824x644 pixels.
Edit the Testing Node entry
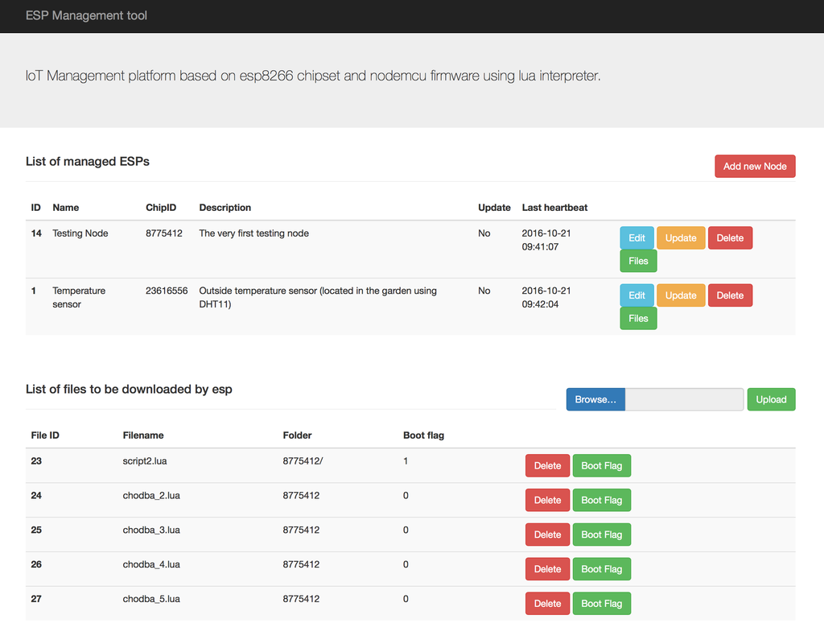click(637, 237)
